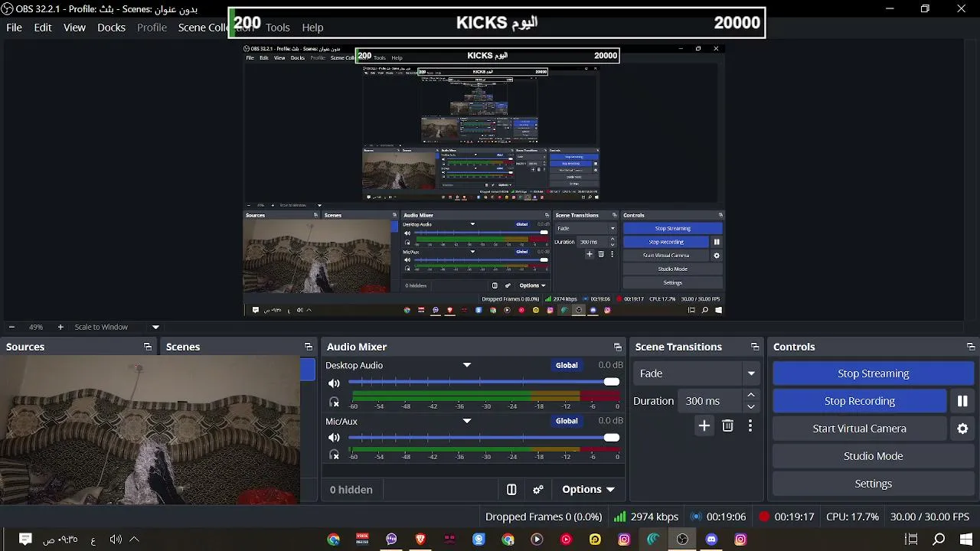Increase transition duration with up arrow

pos(751,395)
